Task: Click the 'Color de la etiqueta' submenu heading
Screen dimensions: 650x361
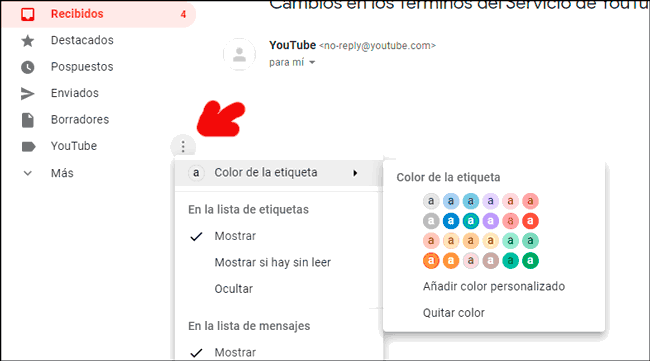Action: pos(448,177)
